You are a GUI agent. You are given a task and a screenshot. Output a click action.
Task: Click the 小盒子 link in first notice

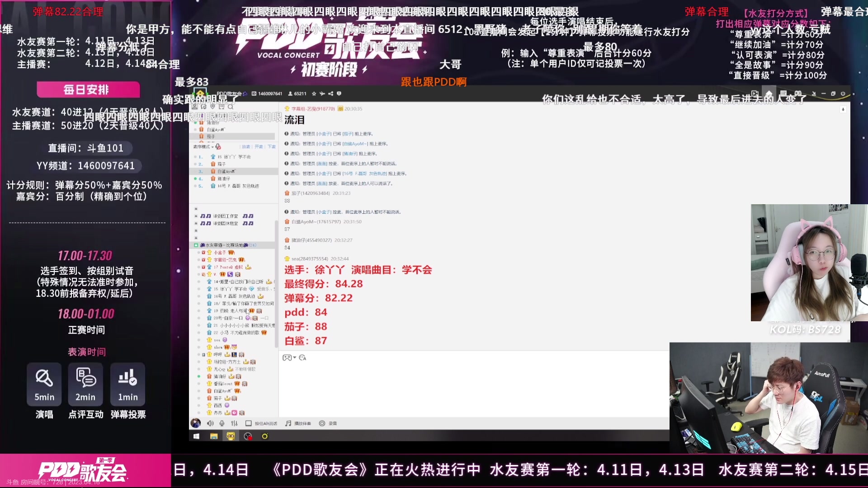click(323, 134)
